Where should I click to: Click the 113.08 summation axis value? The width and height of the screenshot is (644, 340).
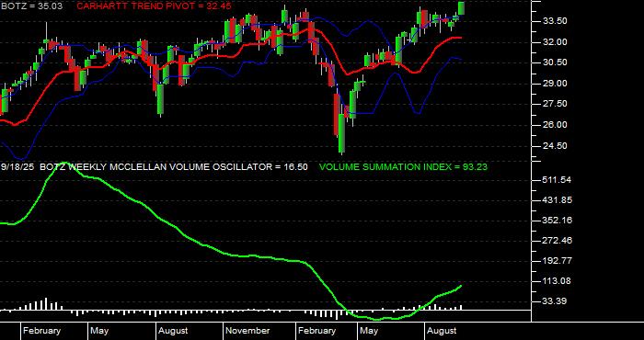click(x=557, y=281)
